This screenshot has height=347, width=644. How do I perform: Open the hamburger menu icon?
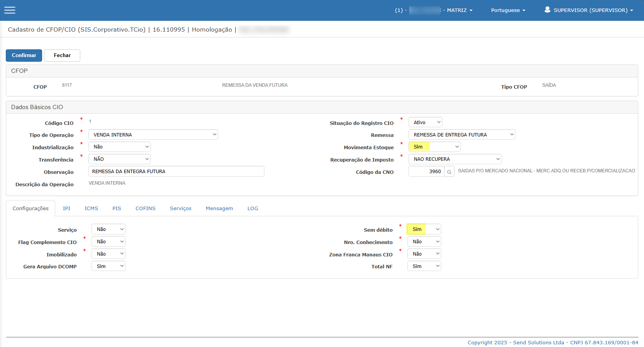point(10,10)
